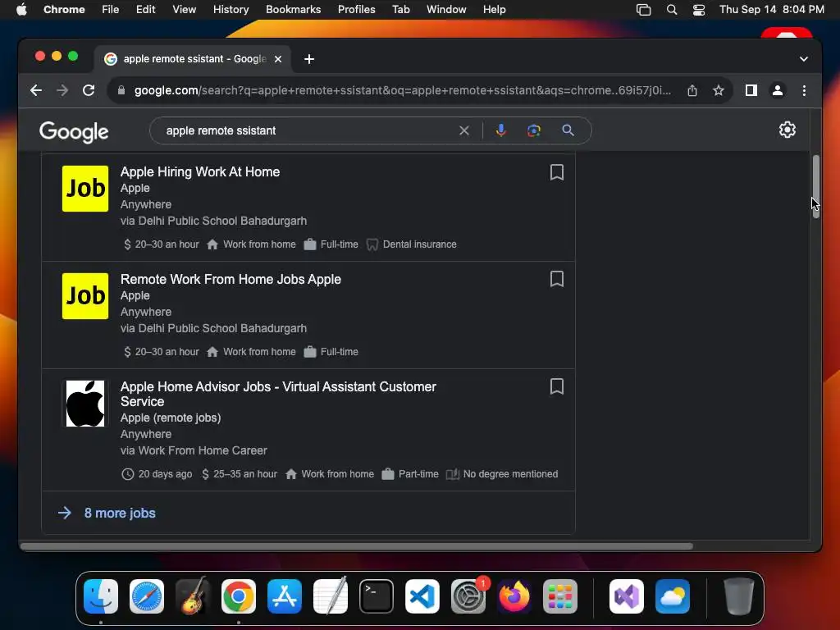Image resolution: width=840 pixels, height=630 pixels.
Task: Launch Safari from the Dock
Action: click(x=147, y=596)
